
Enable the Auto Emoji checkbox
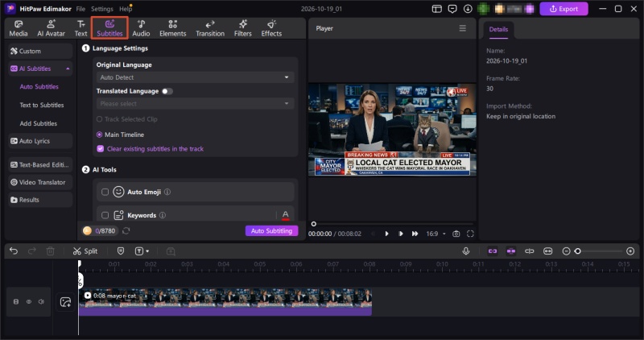(x=105, y=192)
